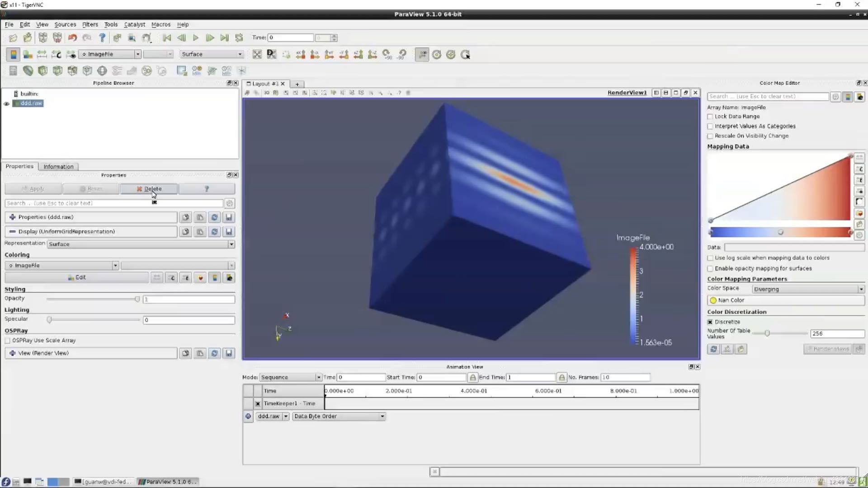Open the ImageFile coloring dropdown in toolbar
Screen dimensions: 868x488
[x=110, y=54]
